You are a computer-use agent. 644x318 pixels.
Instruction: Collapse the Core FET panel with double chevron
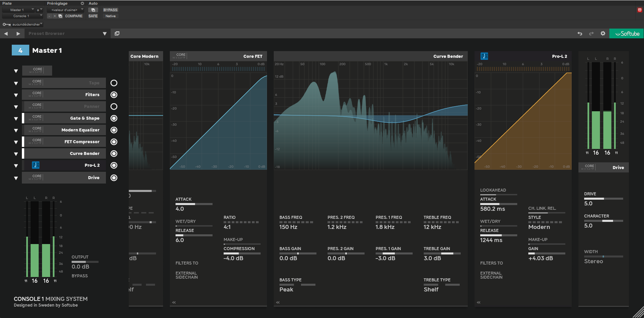tap(174, 303)
